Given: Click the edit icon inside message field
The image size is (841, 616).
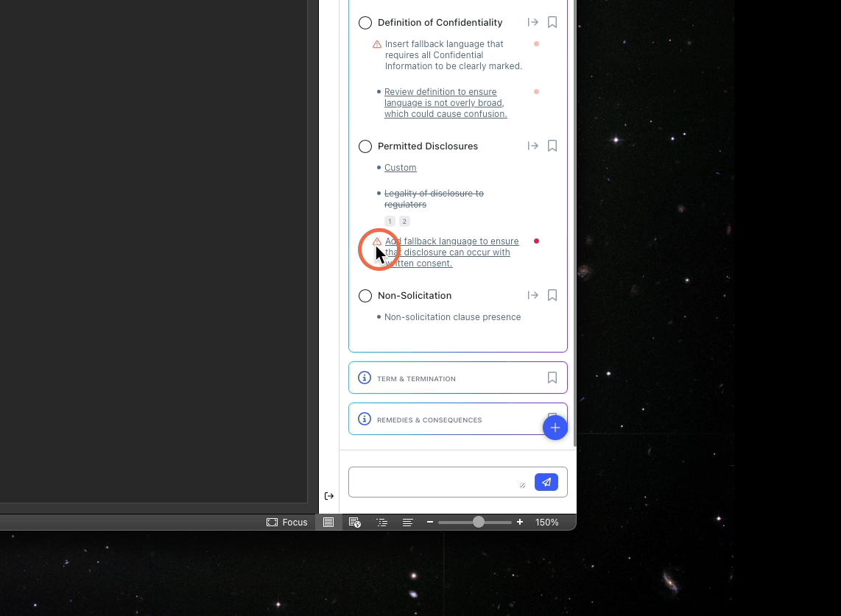Looking at the screenshot, I should pyautogui.click(x=522, y=485).
